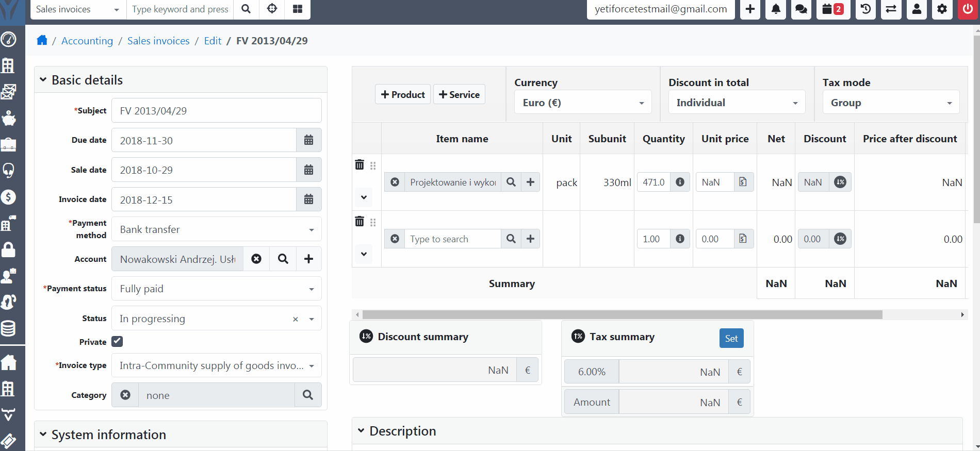Open the Sales invoices module dropdown
Viewport: 980px width, 451px height.
pos(78,9)
